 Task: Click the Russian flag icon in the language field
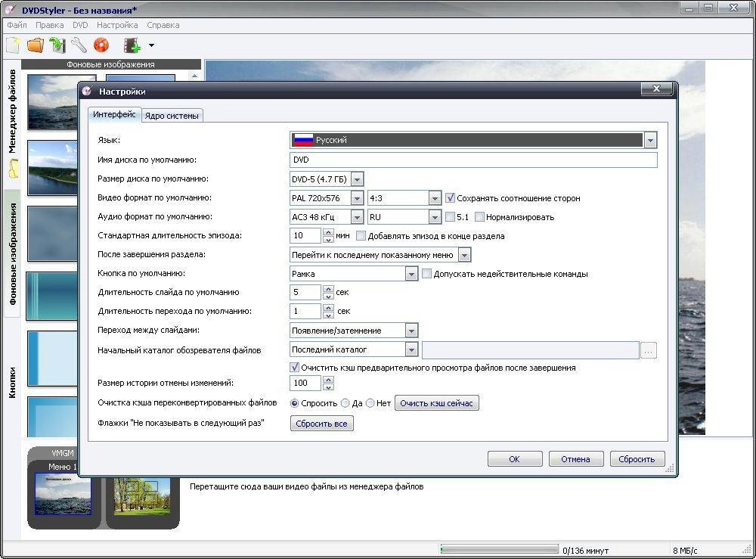(x=303, y=140)
